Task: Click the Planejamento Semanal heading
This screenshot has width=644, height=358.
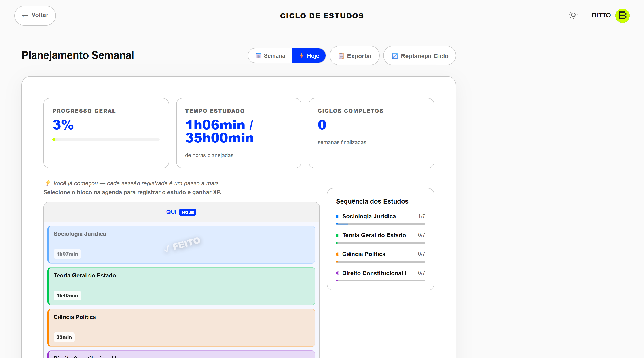Action: [x=78, y=55]
